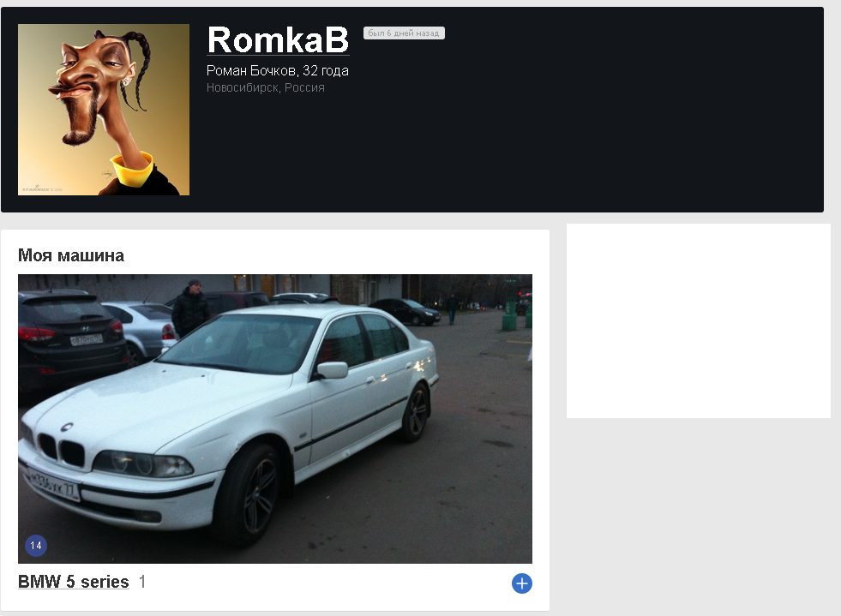
Task: Click the heading 'Моя машина'
Action: pos(71,255)
